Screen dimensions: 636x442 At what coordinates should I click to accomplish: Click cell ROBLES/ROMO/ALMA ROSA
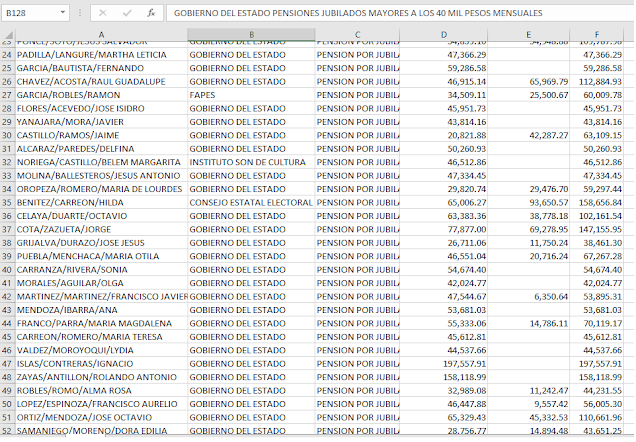101,391
